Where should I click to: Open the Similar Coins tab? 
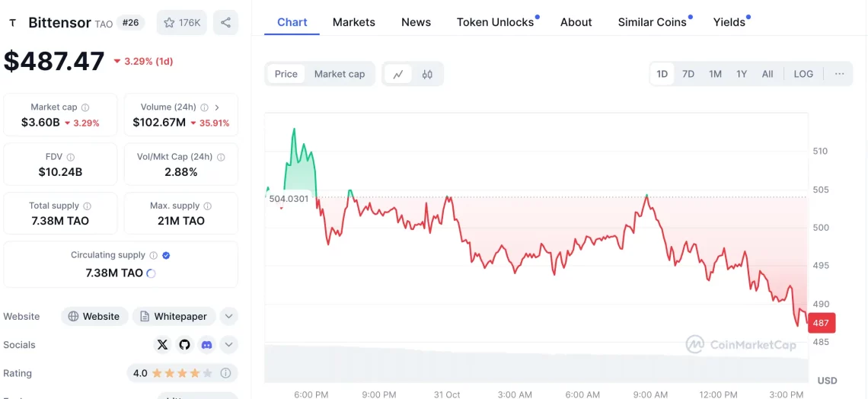tap(652, 22)
